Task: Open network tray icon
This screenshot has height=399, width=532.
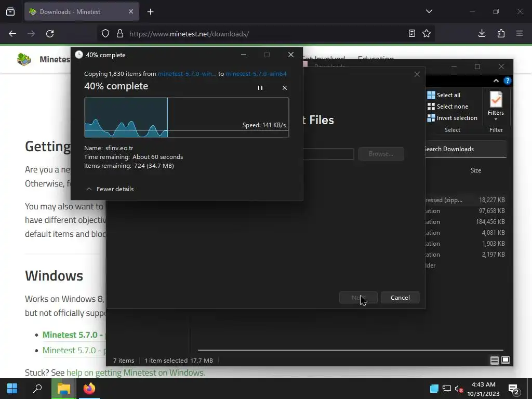Action: (447, 389)
